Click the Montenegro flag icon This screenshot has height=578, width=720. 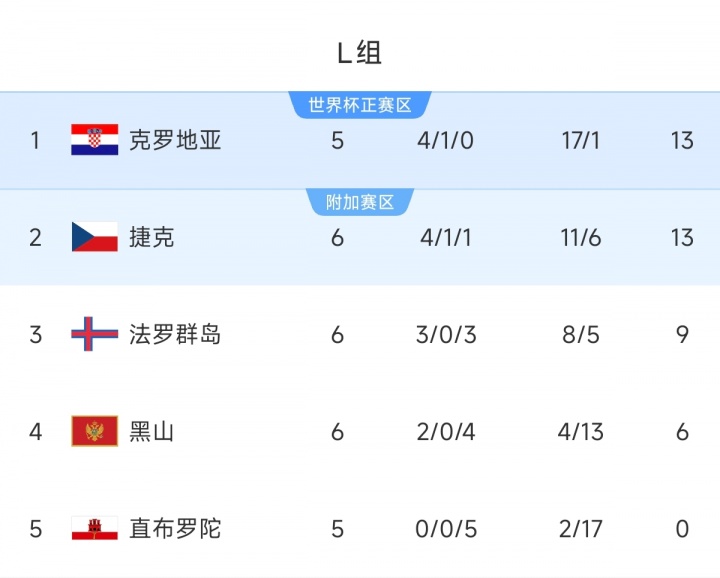pos(95,431)
